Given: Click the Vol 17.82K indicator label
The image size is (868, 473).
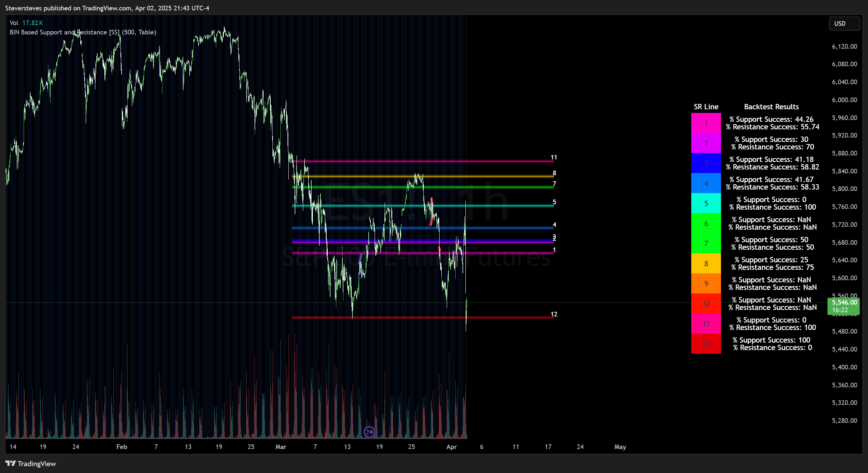Looking at the screenshot, I should (26, 23).
